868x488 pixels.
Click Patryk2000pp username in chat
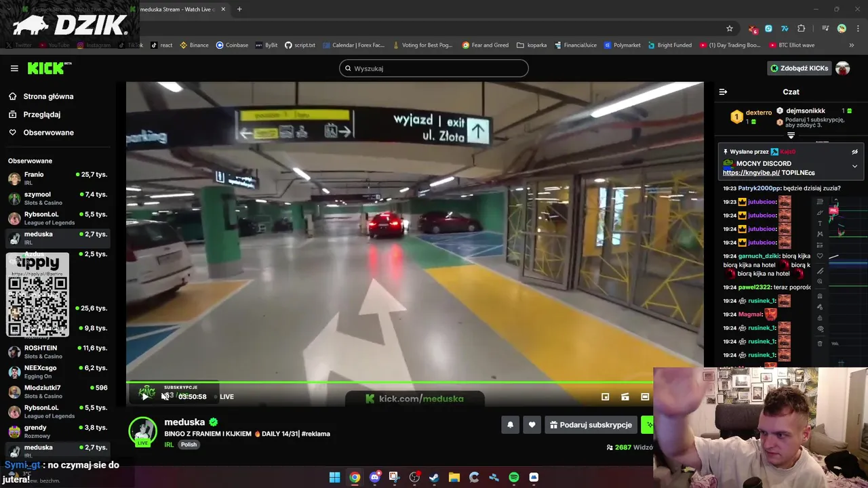click(759, 188)
